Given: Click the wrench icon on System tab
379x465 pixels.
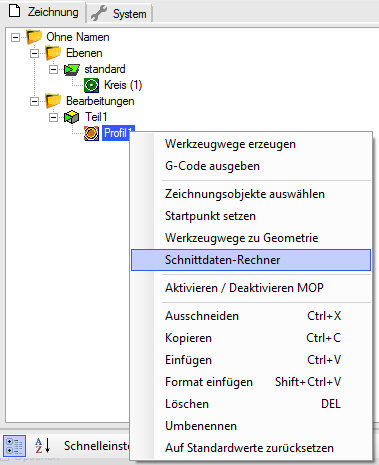Looking at the screenshot, I should pyautogui.click(x=99, y=13).
